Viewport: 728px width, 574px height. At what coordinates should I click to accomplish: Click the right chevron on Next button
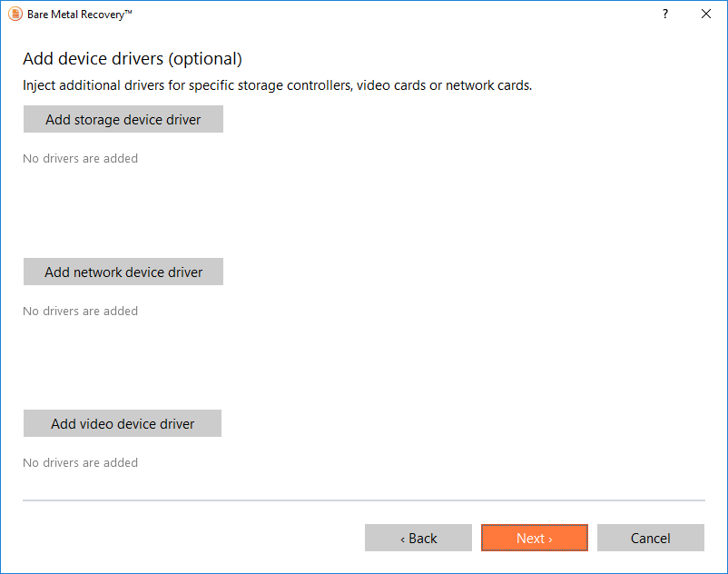click(550, 539)
